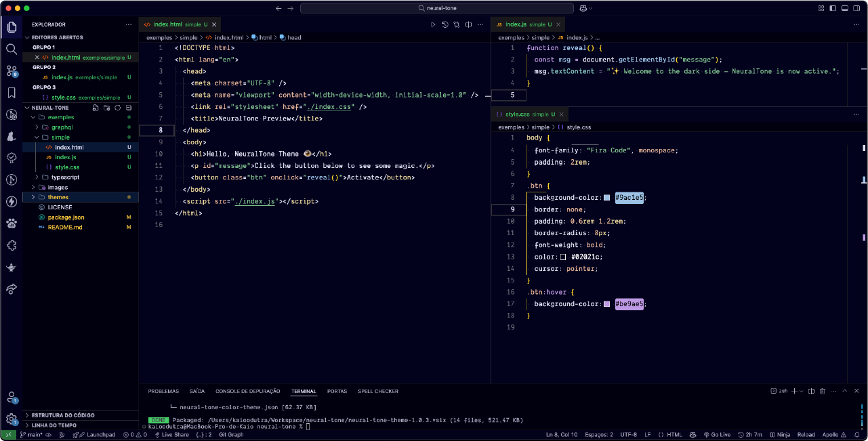Viewport: 868px width, 441px height.
Task: Switch to the PROBLEMAS panel tab
Action: 163,391
